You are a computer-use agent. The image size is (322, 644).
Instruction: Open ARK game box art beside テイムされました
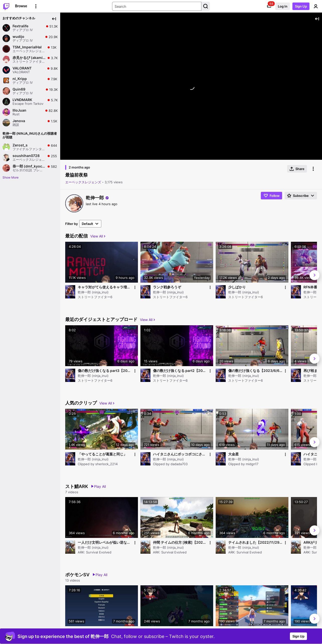point(221,547)
